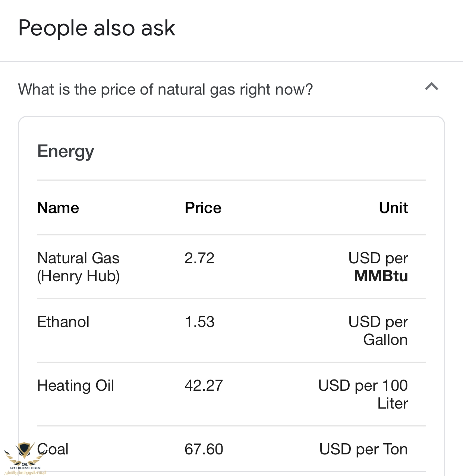
Task: Click the 'USD per Ton' unit
Action: pyautogui.click(x=363, y=449)
